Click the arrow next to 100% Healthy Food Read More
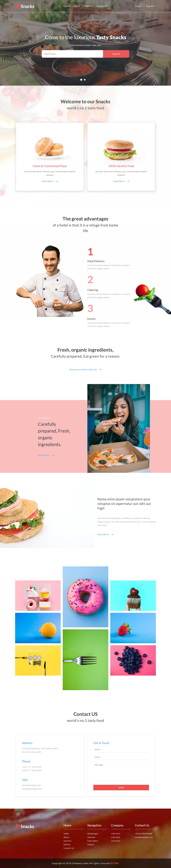Viewport: 171px width, 868px height. click(128, 181)
